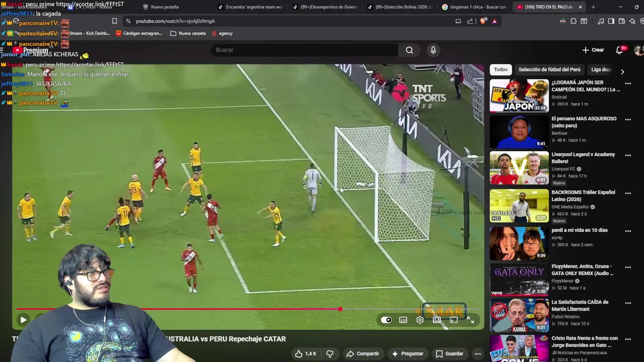Open options for BACKROOMS trailer
644x362 pixels.
click(x=628, y=193)
